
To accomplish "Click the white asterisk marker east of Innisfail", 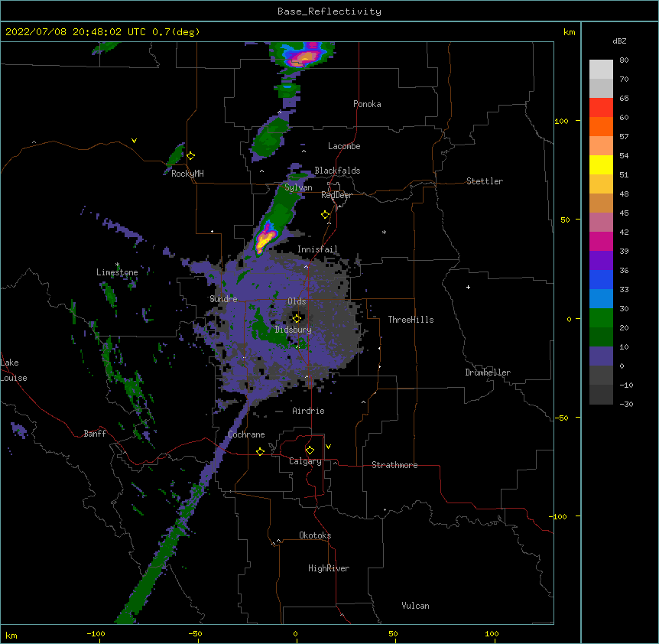I will (384, 232).
